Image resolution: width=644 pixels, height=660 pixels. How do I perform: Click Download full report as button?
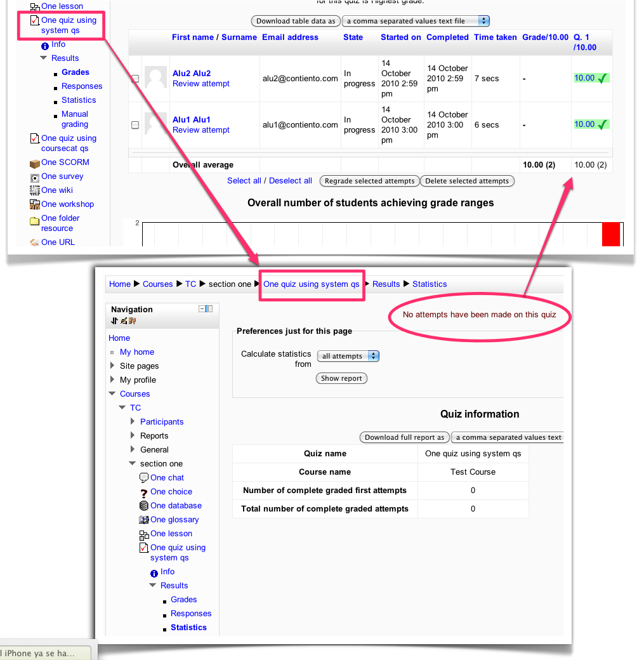click(x=405, y=437)
